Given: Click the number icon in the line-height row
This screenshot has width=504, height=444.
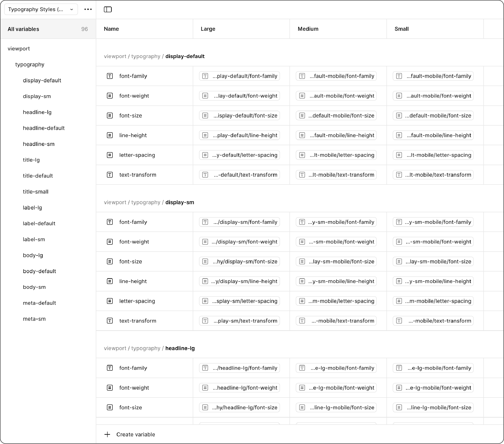Looking at the screenshot, I should point(110,135).
